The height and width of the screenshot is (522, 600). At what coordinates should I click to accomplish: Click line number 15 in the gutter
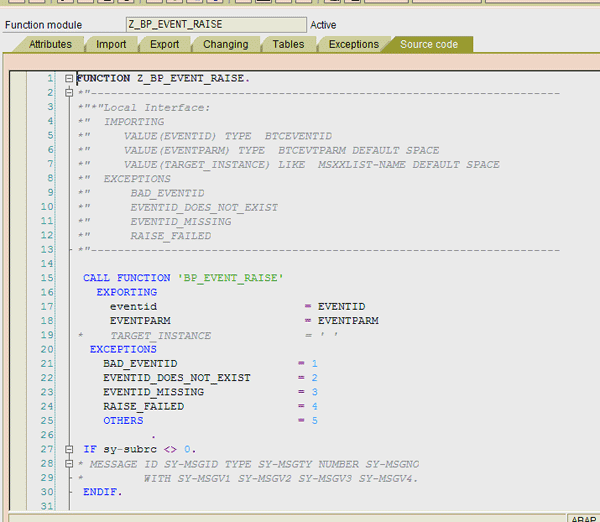pos(46,277)
